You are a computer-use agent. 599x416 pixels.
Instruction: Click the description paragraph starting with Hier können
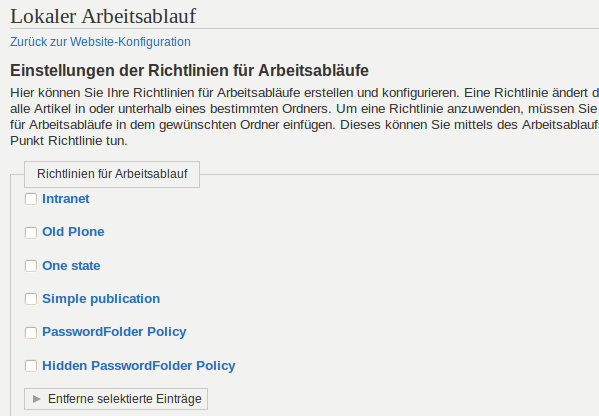pos(304,117)
